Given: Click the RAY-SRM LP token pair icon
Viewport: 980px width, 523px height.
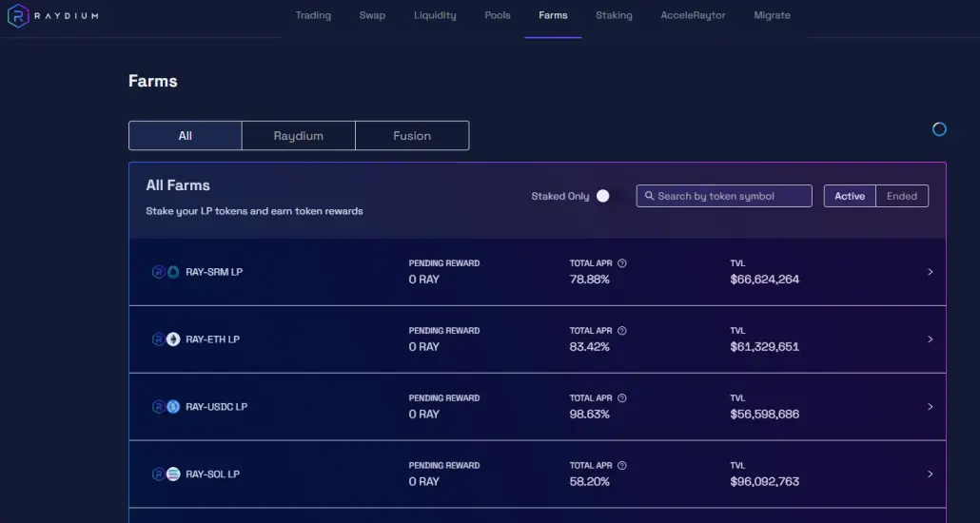Looking at the screenshot, I should (x=166, y=272).
